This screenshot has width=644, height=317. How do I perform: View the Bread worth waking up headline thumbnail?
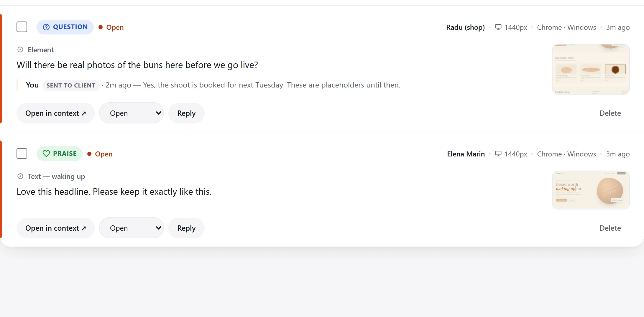tap(591, 190)
